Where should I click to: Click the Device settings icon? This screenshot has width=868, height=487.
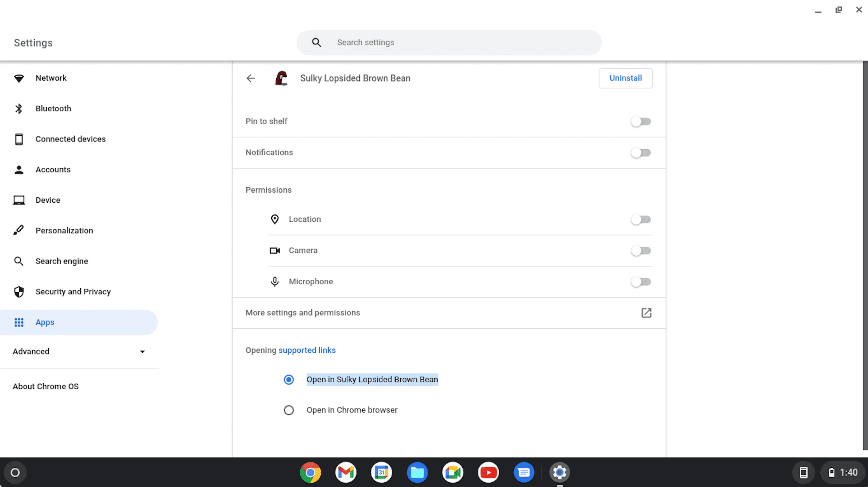pyautogui.click(x=19, y=199)
